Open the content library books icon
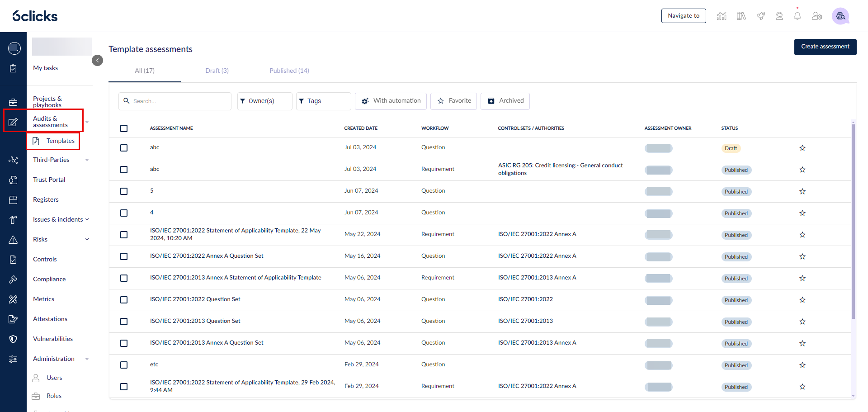 [x=741, y=16]
